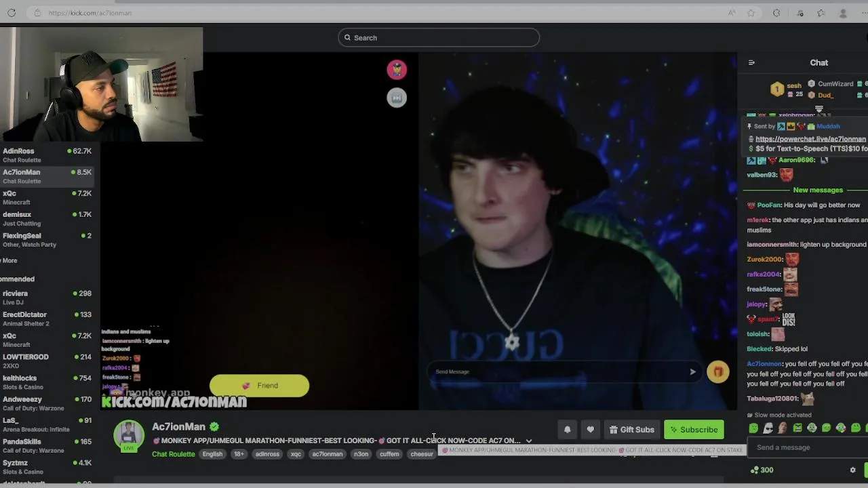Click CumWizard in gift leaderboard
This screenshot has height=488, width=868.
tap(835, 84)
